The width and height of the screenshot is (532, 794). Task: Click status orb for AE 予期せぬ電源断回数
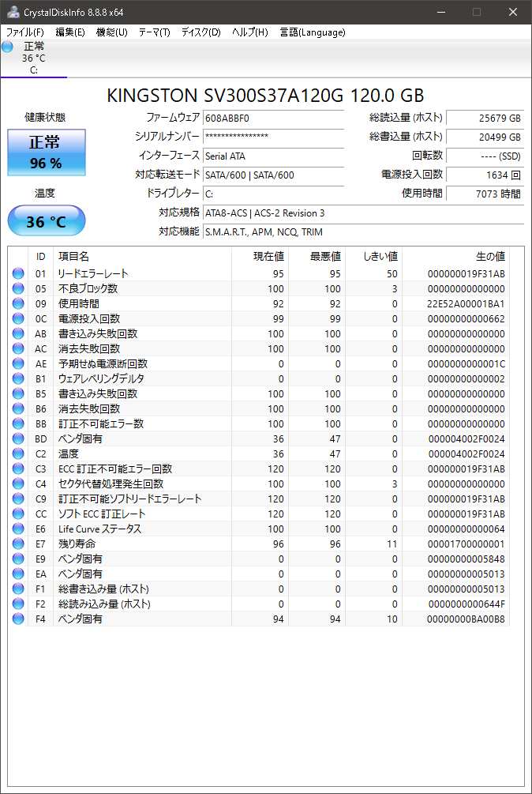click(18, 363)
